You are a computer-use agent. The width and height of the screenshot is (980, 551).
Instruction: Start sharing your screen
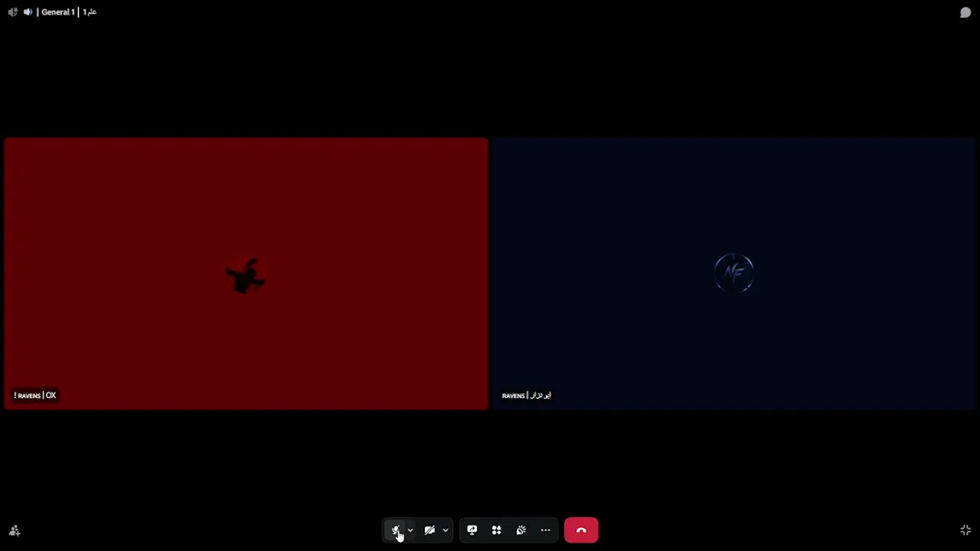click(472, 530)
